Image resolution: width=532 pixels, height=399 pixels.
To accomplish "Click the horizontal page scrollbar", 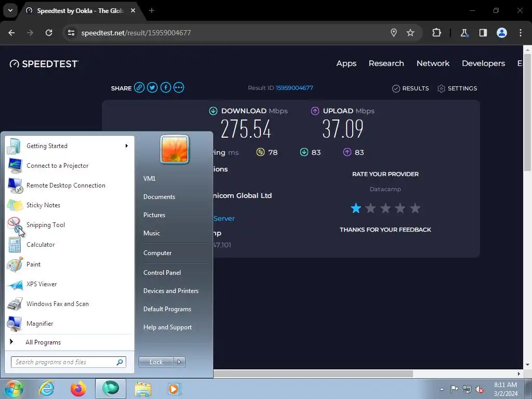I will (x=313, y=374).
